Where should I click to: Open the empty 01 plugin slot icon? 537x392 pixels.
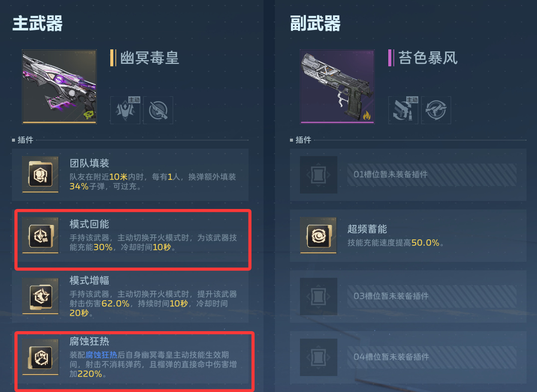(x=318, y=175)
